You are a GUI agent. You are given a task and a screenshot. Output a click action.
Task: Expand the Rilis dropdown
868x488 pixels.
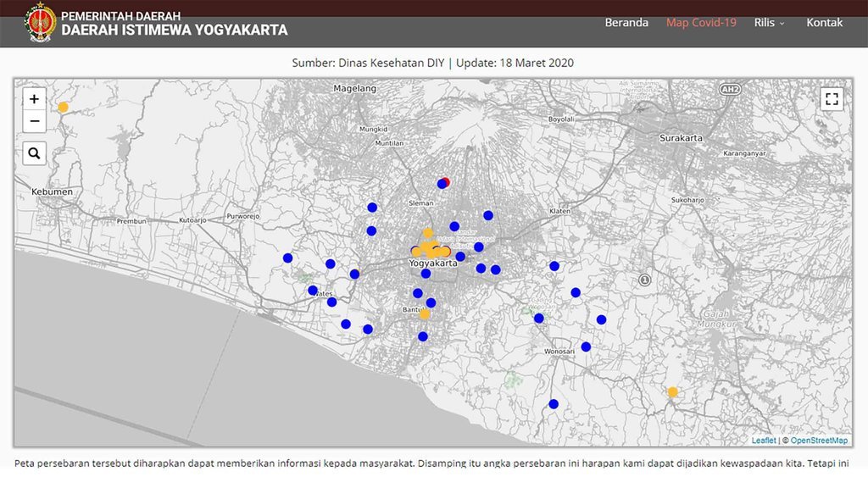click(x=768, y=22)
